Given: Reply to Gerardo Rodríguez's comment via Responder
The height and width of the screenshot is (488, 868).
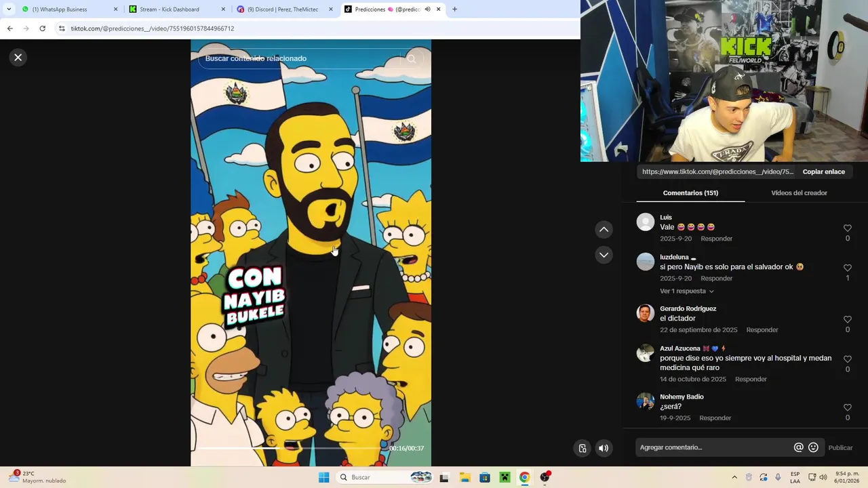Looking at the screenshot, I should (762, 330).
